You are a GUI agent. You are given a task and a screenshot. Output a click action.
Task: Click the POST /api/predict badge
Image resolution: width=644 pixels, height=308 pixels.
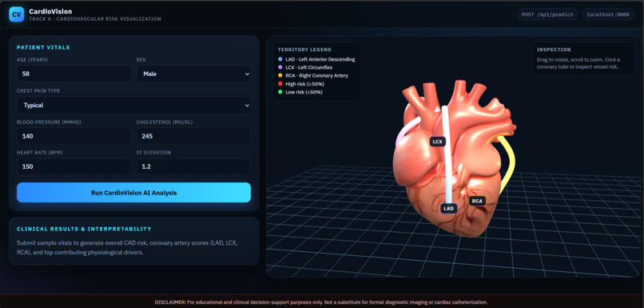(x=547, y=14)
